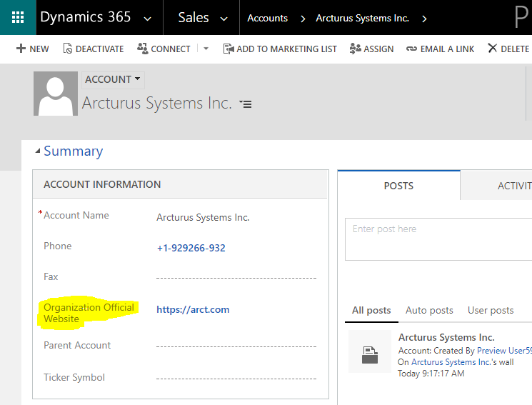Click the ASSIGN command label
Viewport: 532px width, 405px height.
coord(378,49)
